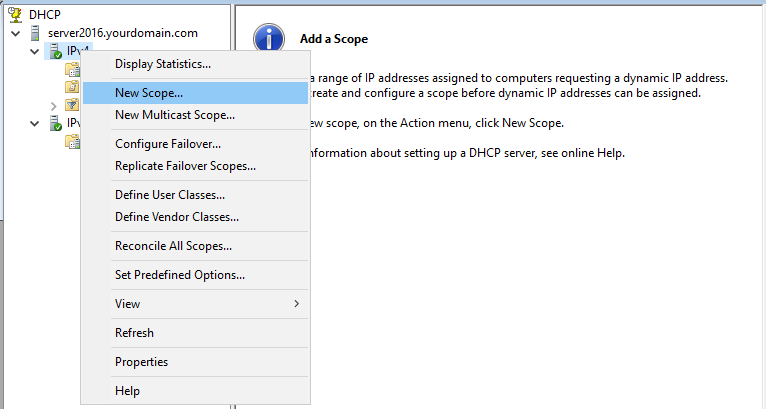Collapse the IPv6 tree node

click(34, 123)
